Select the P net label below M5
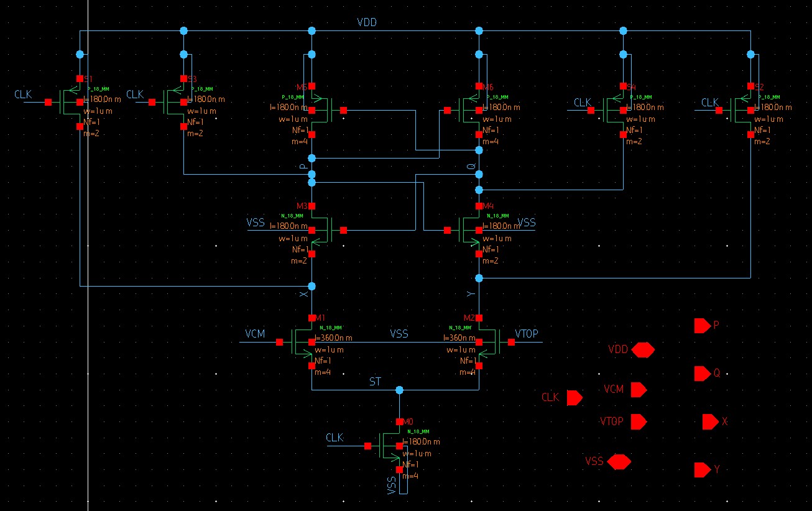The image size is (812, 511). [x=304, y=167]
